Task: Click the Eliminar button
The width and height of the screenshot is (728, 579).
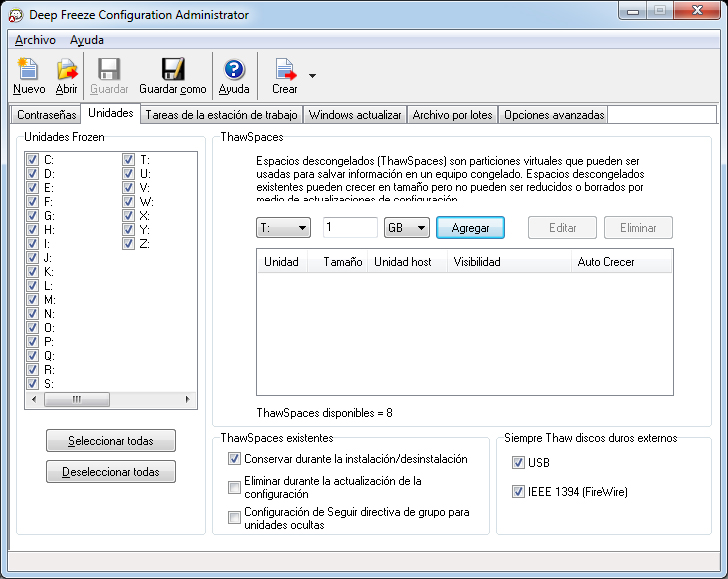Action: tap(638, 228)
